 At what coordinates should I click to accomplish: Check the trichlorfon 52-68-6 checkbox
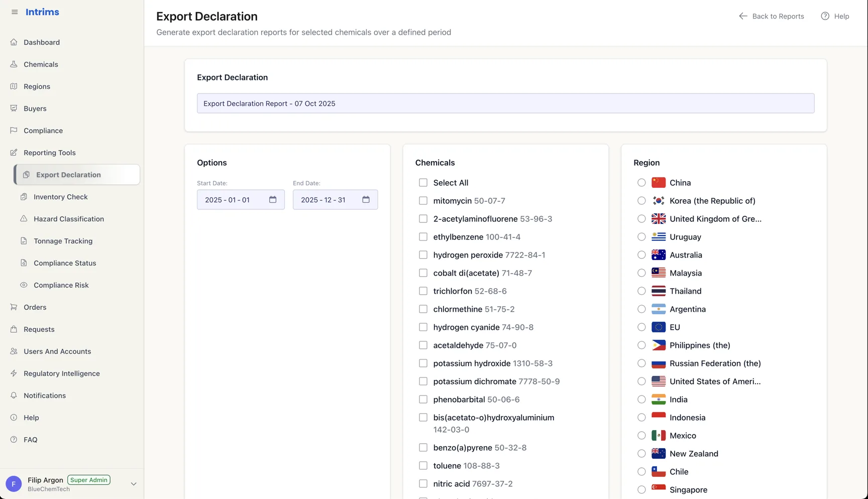click(423, 291)
